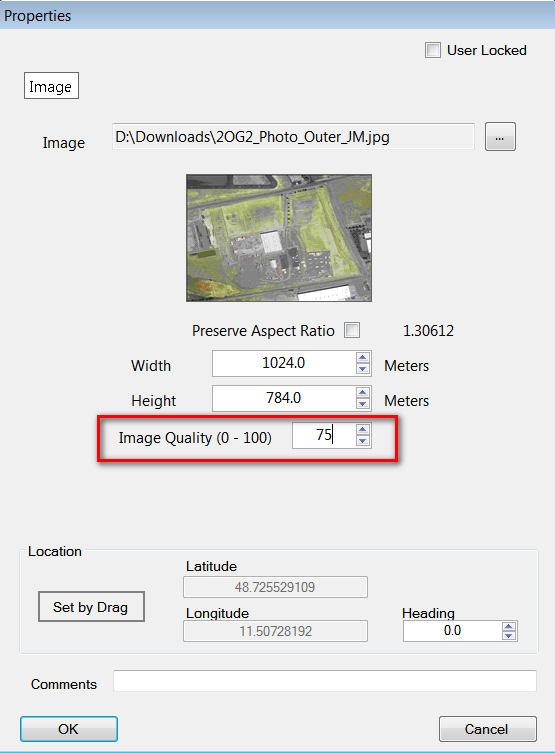Increase Image Quality with up arrow
Viewport: 555px width, 753px height.
[363, 429]
